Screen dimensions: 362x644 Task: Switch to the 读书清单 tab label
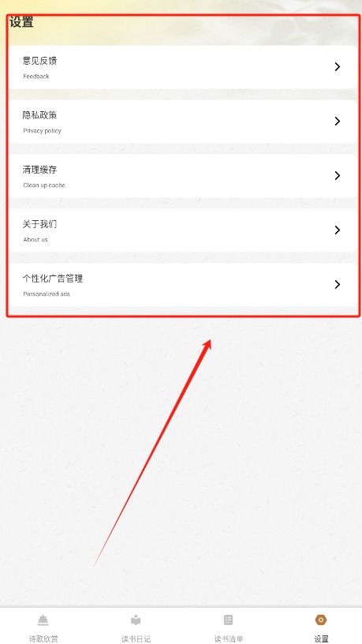tap(228, 638)
